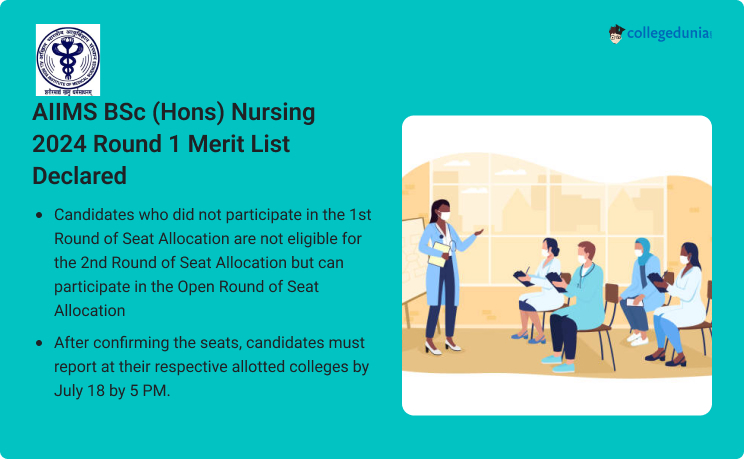Click the second bullet point dot
The width and height of the screenshot is (744, 459).
point(39,343)
